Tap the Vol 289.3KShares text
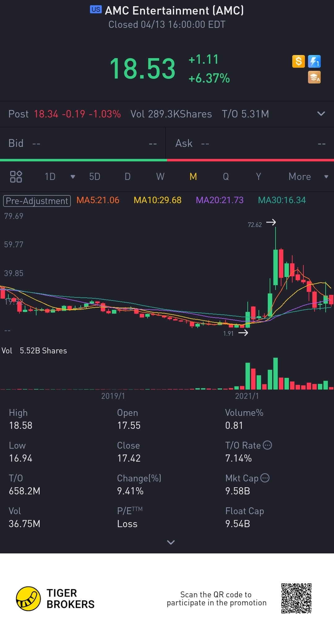The width and height of the screenshot is (334, 644). coord(171,114)
